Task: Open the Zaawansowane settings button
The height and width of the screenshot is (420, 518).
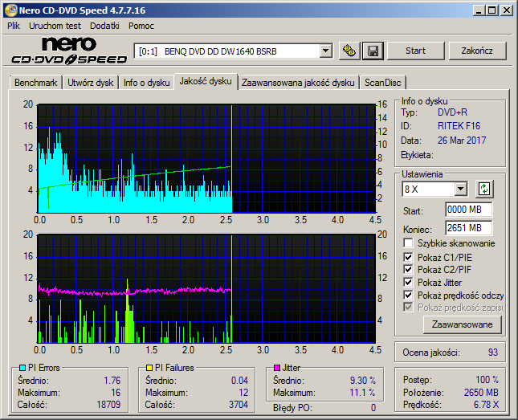Action: click(462, 324)
